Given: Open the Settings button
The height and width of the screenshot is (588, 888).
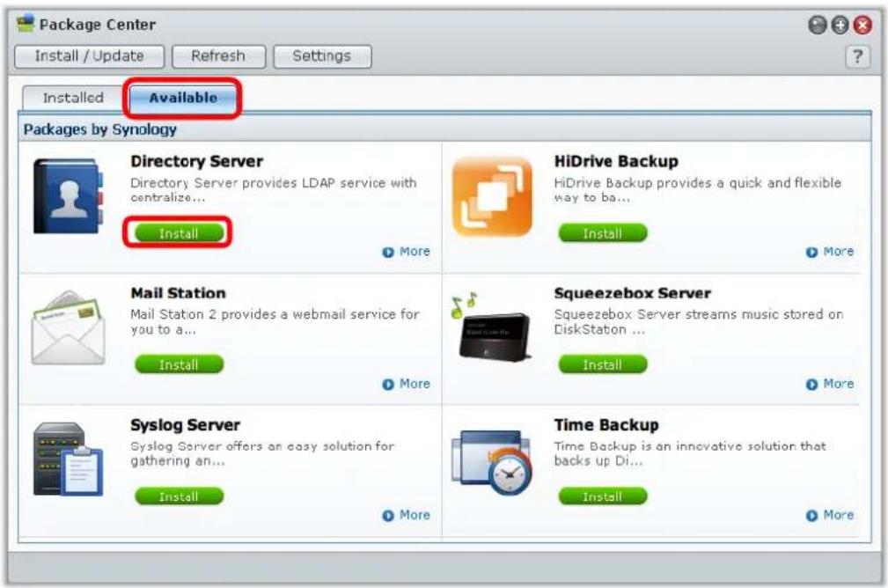Looking at the screenshot, I should 322,56.
